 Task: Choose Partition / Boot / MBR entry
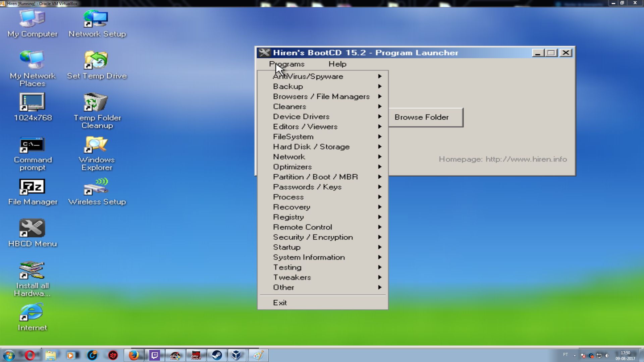pos(323,177)
